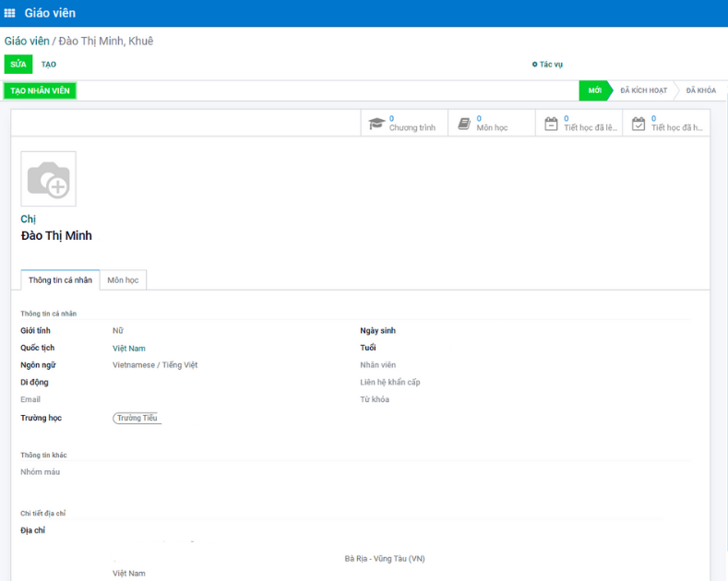728x581 pixels.
Task: Open the Tác vụ action dropdown
Action: coord(547,65)
